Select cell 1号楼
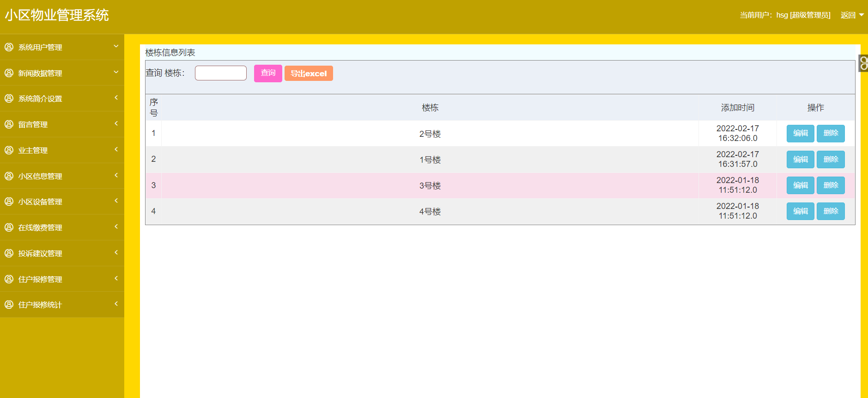 click(430, 160)
